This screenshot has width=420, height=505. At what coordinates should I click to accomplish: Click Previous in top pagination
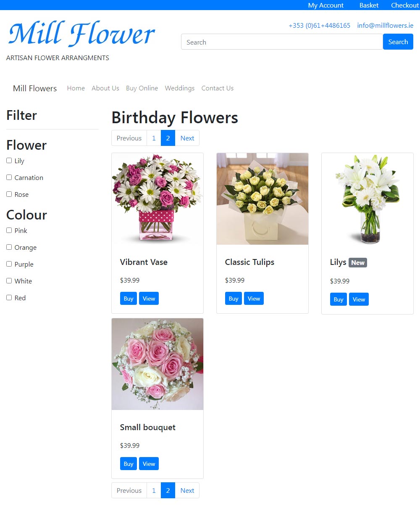pos(129,138)
